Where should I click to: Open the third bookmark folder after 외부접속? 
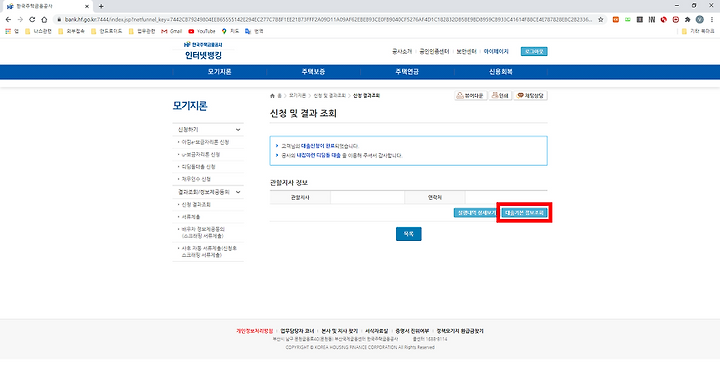pyautogui.click(x=142, y=31)
